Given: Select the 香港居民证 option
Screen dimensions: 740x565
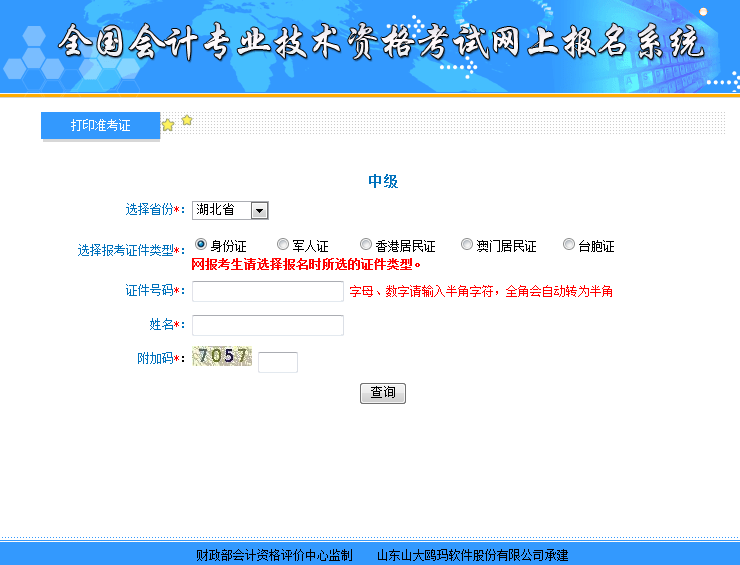Looking at the screenshot, I should click(x=366, y=244).
